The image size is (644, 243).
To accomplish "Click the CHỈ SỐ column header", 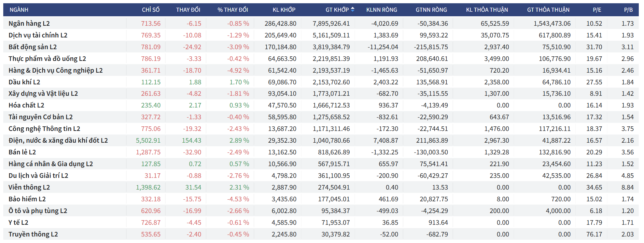I will point(150,10).
